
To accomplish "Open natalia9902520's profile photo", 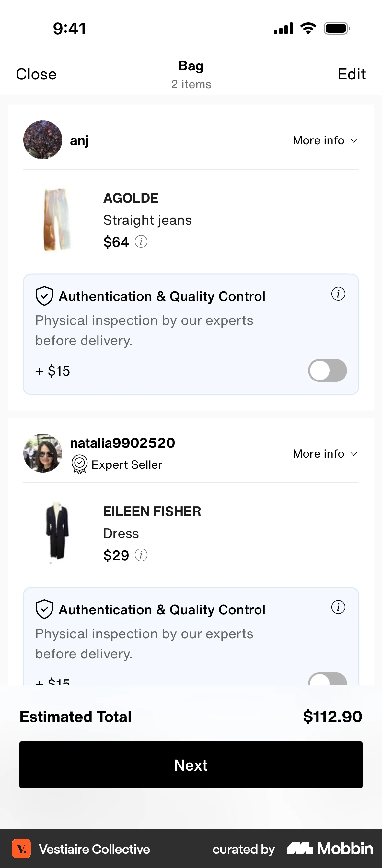I will pyautogui.click(x=43, y=453).
